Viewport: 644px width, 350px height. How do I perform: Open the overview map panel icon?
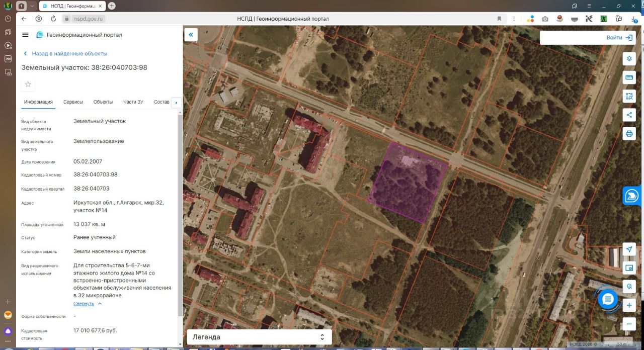click(629, 268)
